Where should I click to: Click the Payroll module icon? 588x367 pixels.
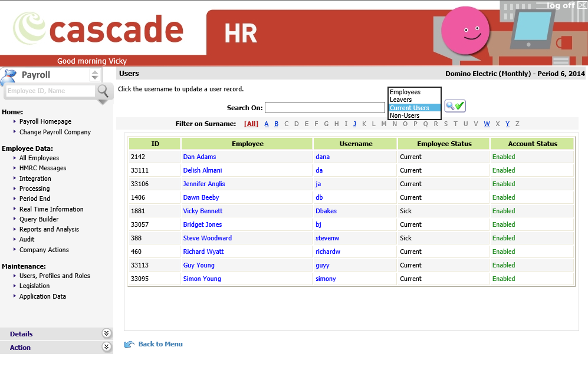[9, 76]
